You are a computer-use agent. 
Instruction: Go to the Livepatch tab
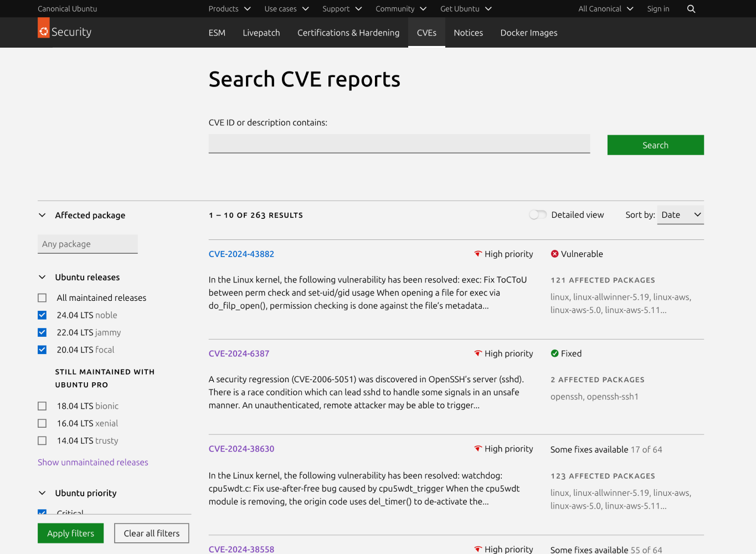pos(261,33)
